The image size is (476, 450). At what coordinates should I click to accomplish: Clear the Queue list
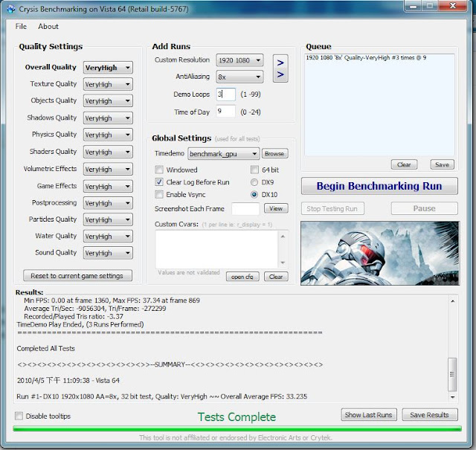click(404, 164)
